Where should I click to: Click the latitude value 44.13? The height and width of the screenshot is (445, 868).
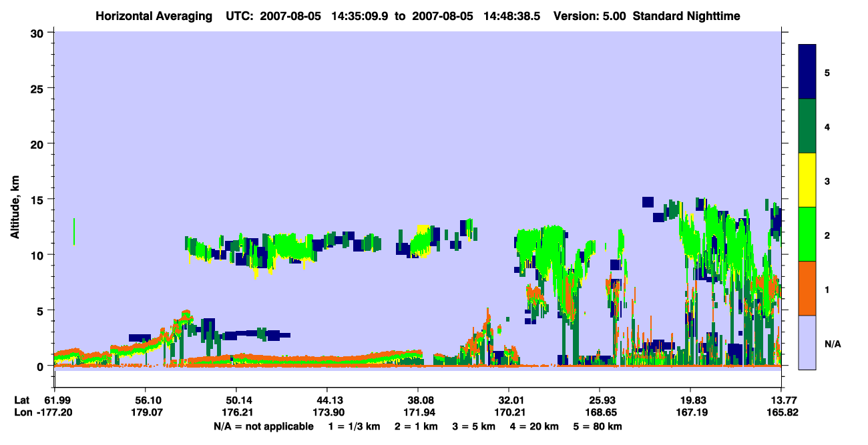pos(327,400)
